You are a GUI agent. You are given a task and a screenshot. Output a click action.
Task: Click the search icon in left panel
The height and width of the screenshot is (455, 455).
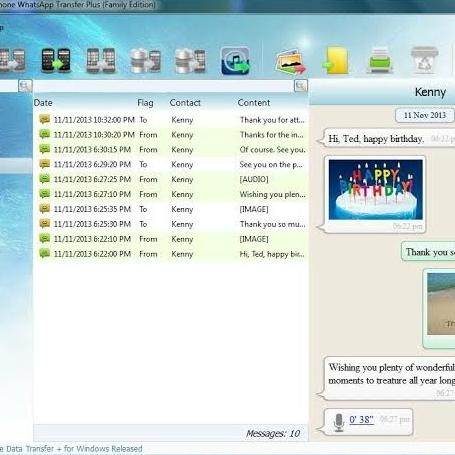tap(25, 86)
